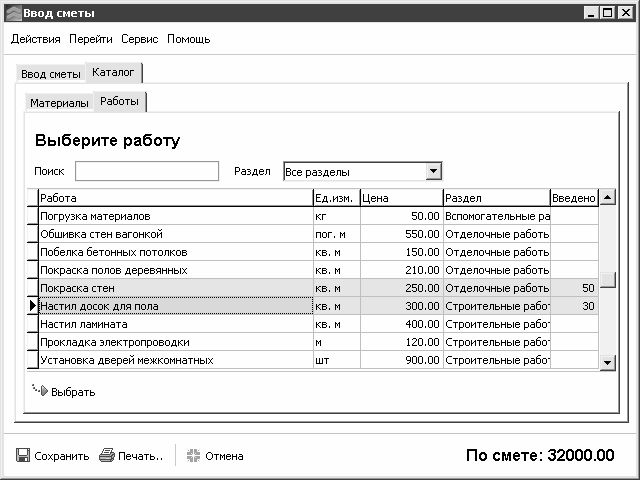Screen dimensions: 640x480
Task: Click the price cell 550.00
Action: pyautogui.click(x=402, y=234)
